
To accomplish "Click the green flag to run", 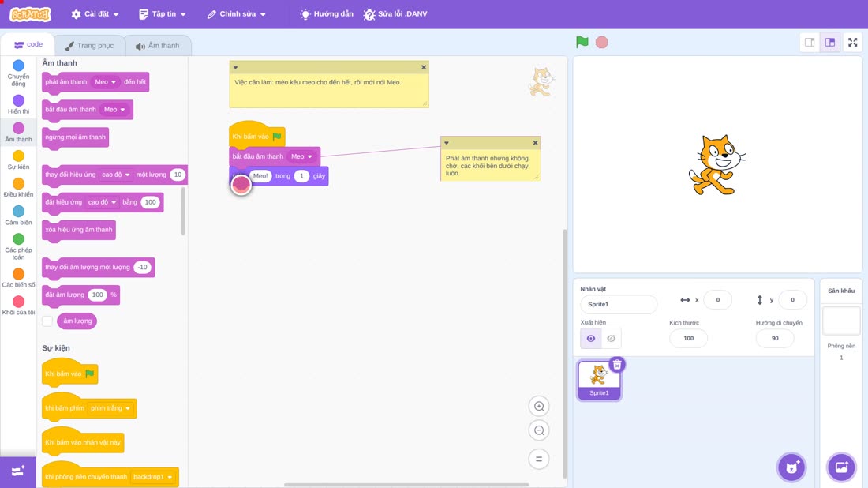I will tap(582, 42).
